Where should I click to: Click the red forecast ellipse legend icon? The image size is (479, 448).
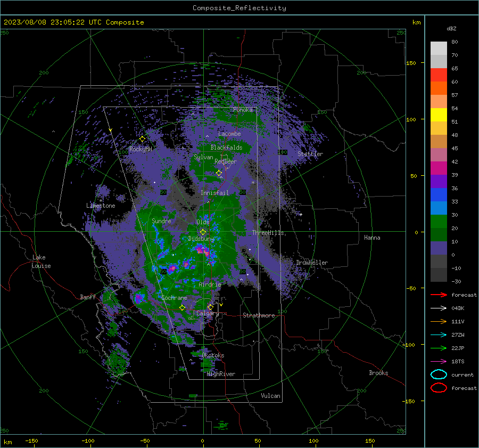coord(439,388)
